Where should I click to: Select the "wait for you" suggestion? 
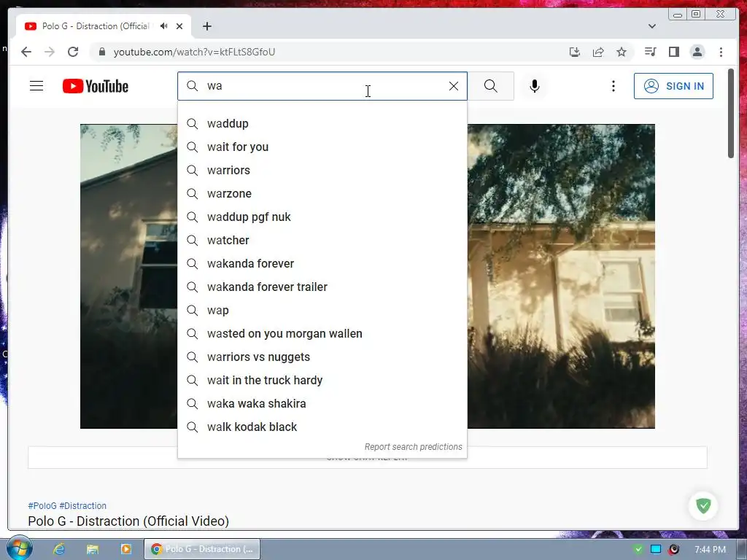coord(322,147)
